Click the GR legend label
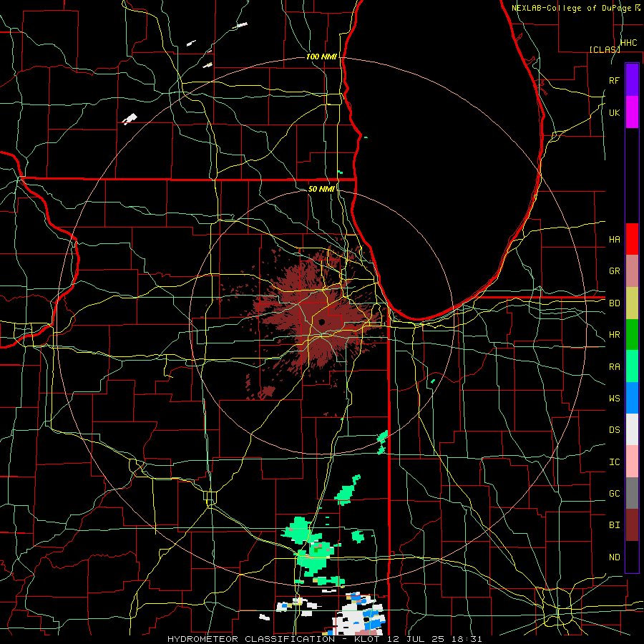Viewport: 644px width, 644px height. coord(614,271)
